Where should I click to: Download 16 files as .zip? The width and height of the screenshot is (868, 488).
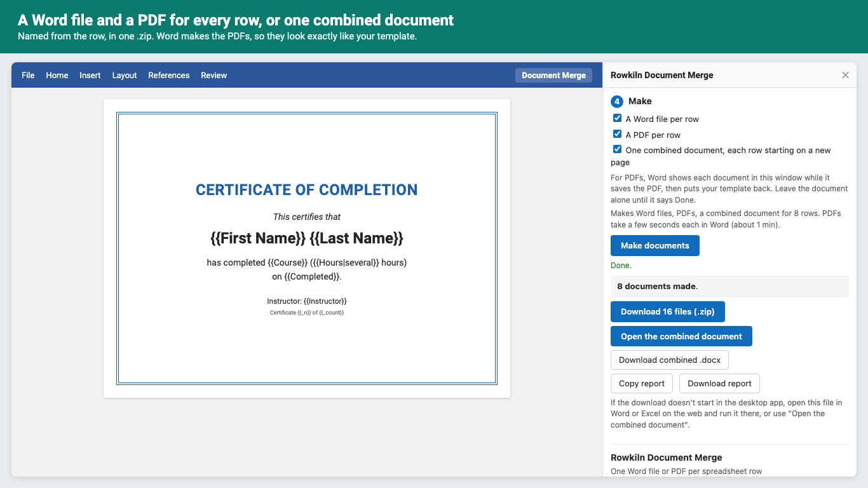tap(668, 311)
